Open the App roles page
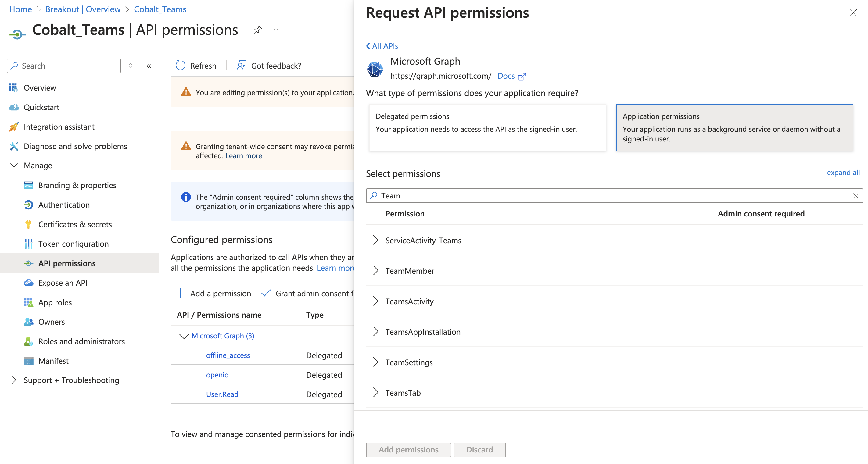This screenshot has width=868, height=464. (55, 302)
